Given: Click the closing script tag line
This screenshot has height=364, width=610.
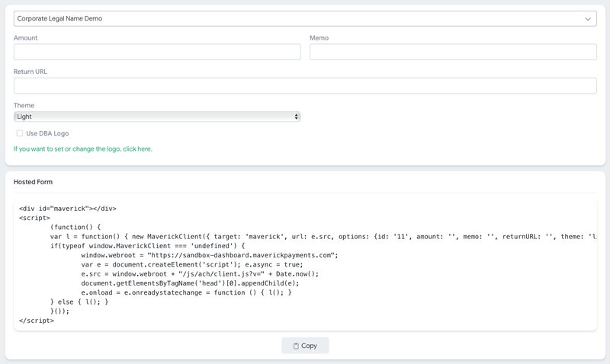Looking at the screenshot, I should click(x=37, y=321).
